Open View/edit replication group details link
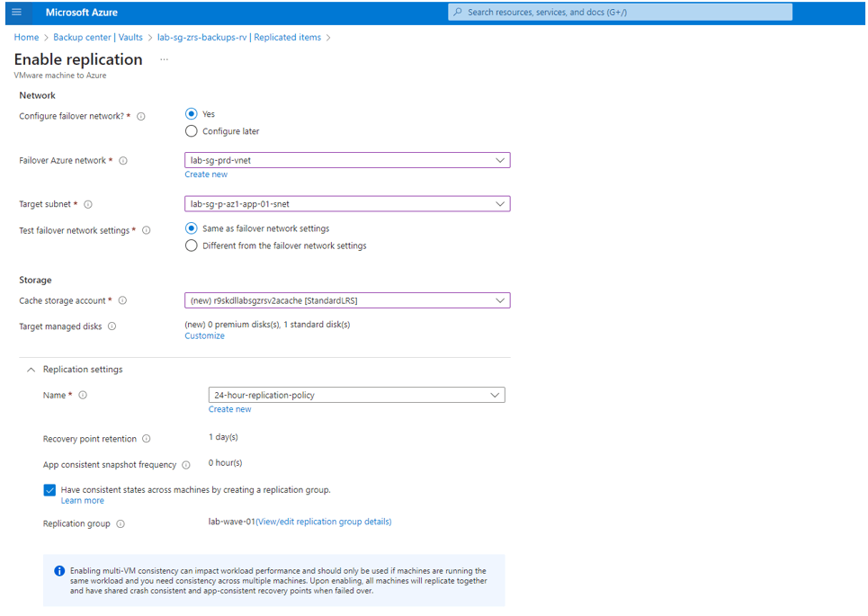This screenshot has width=868, height=616. click(x=324, y=522)
